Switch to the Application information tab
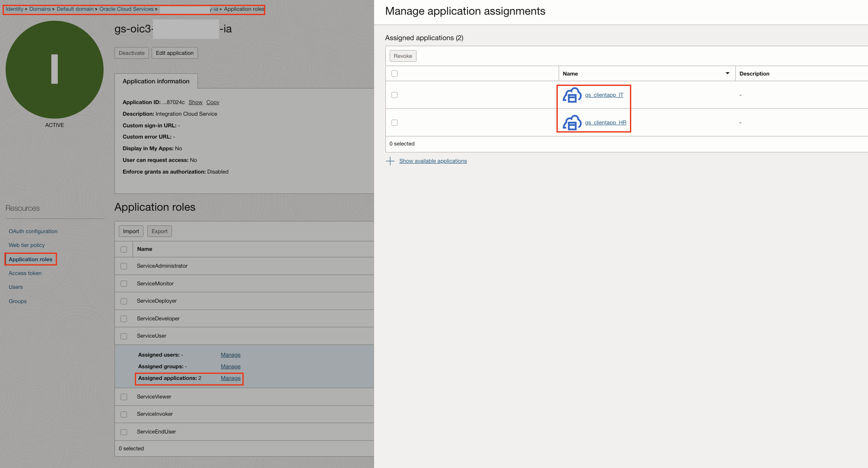 156,81
